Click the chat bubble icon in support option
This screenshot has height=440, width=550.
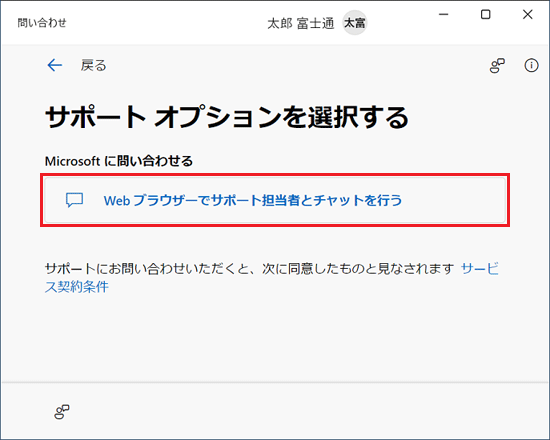pos(74,200)
